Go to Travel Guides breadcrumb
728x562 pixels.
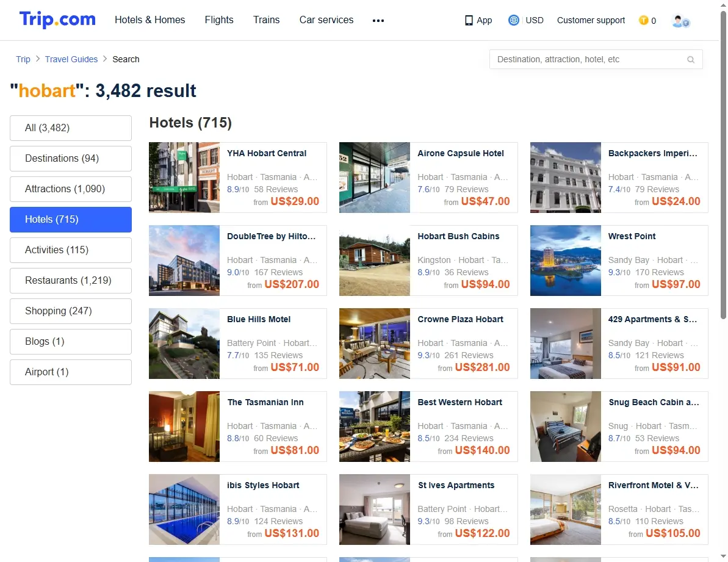71,59
